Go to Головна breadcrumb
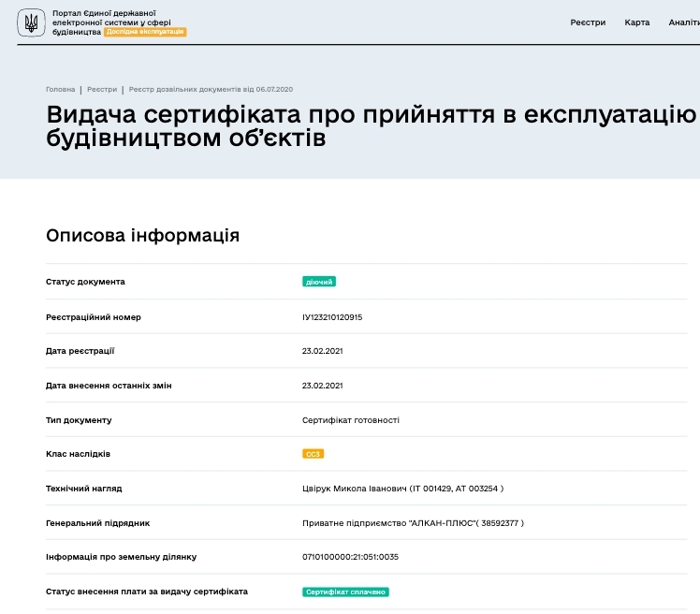Viewport: 700px width, 614px height. 60,89
